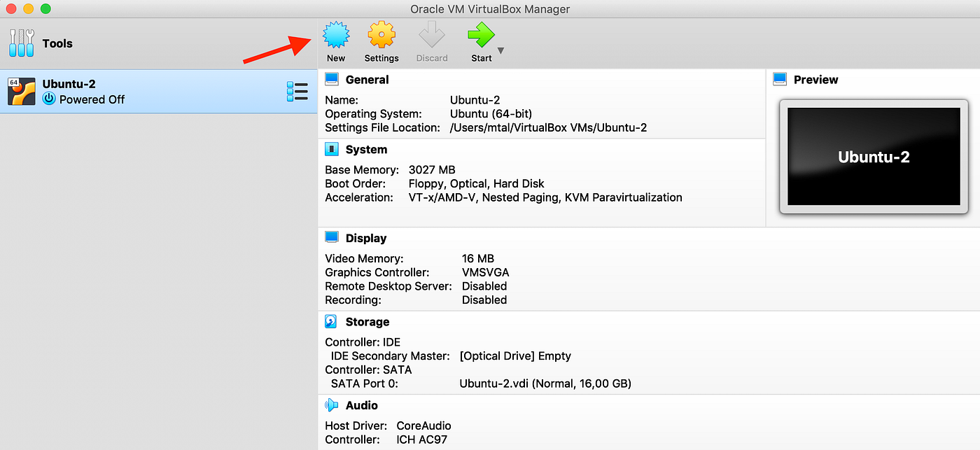Click the IDE Secondary Master Empty drive
The image size is (980, 450).
coord(515,356)
